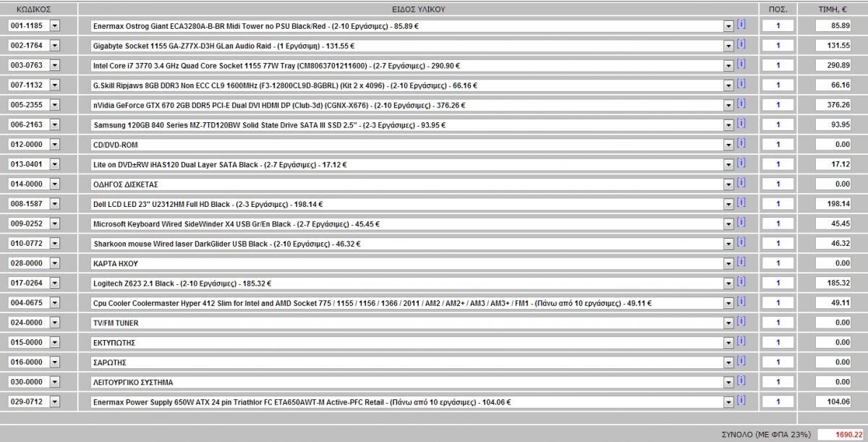Open code dropdown 029-0712
868x442 pixels.
tap(55, 401)
